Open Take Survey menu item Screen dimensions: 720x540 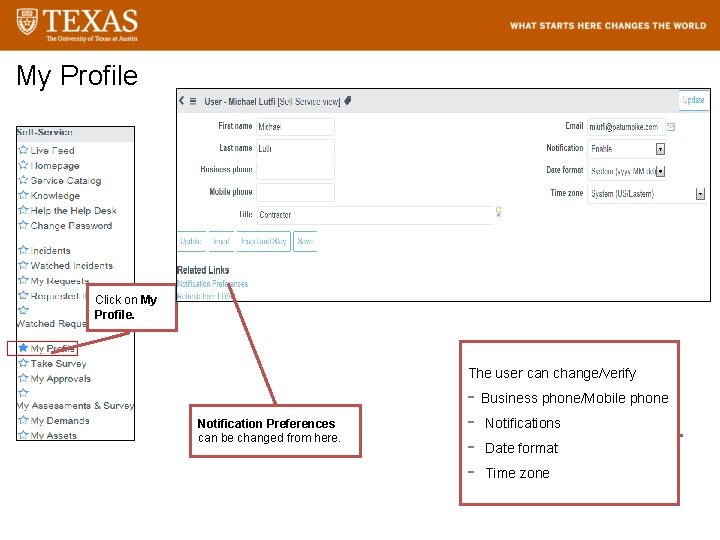[58, 364]
